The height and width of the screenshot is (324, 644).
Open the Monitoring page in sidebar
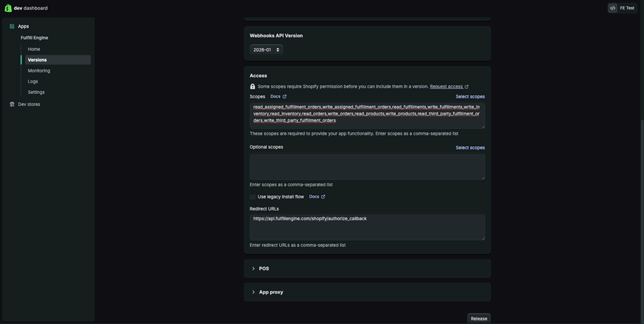pos(39,70)
